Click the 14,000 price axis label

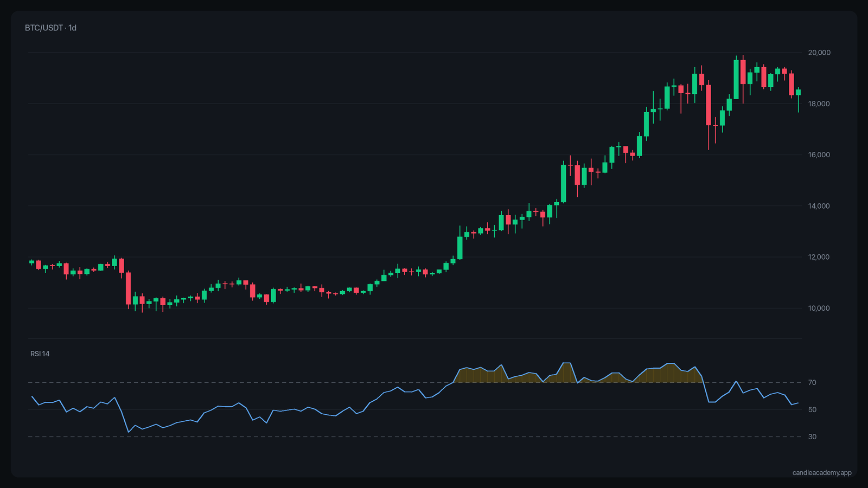[819, 206]
